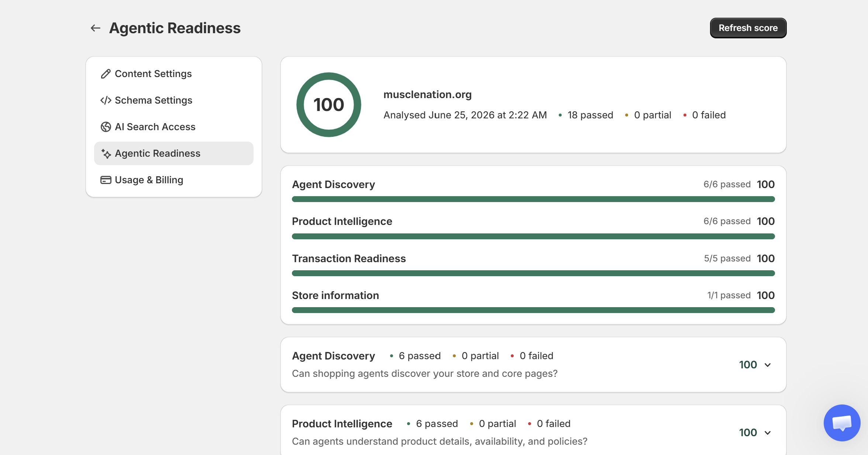Click the Agentic Readiness sparkle icon

tap(106, 153)
